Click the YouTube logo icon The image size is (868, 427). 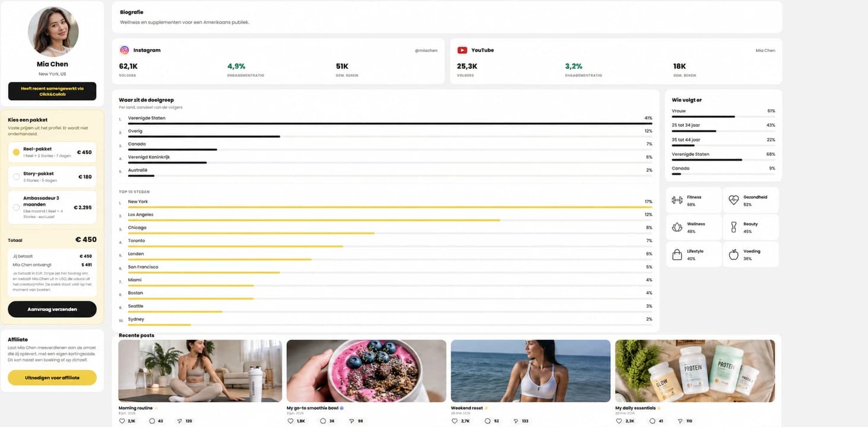coord(462,50)
